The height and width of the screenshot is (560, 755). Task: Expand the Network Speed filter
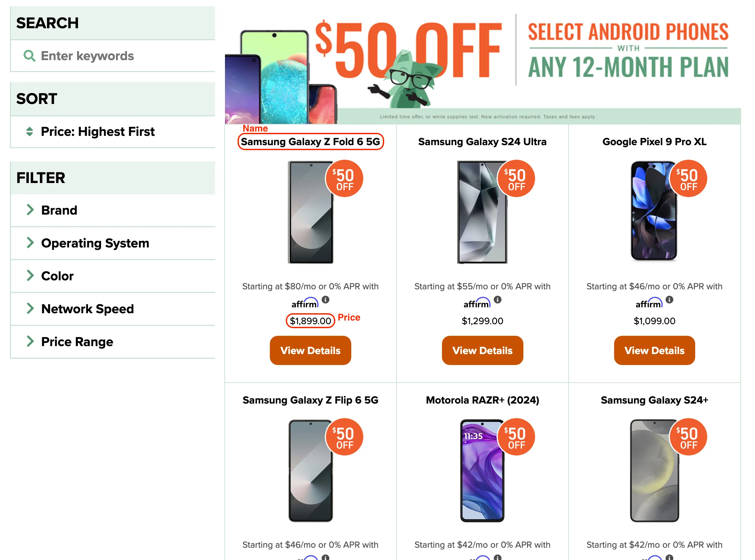click(87, 309)
